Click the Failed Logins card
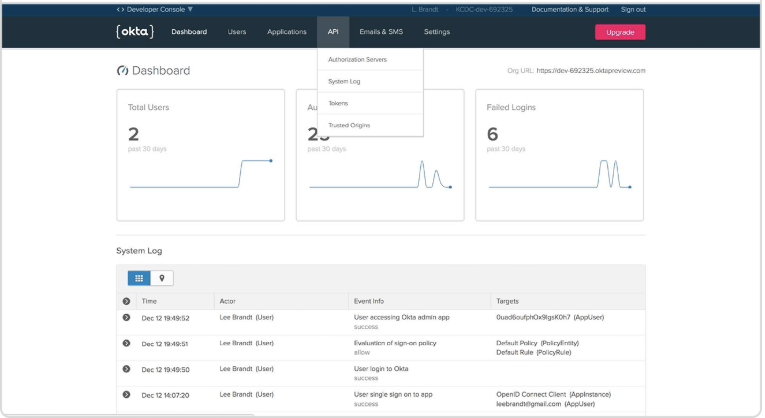This screenshot has height=418, width=765. [560, 155]
